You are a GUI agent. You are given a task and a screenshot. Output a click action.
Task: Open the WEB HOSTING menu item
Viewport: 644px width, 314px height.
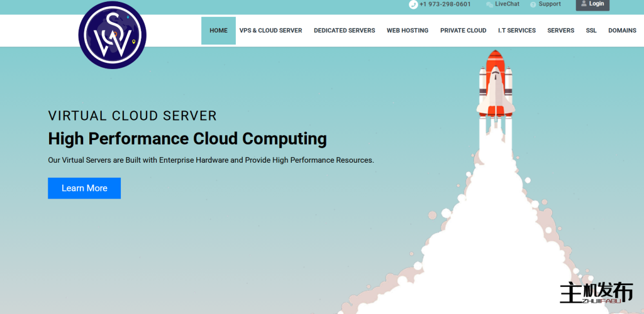(408, 31)
